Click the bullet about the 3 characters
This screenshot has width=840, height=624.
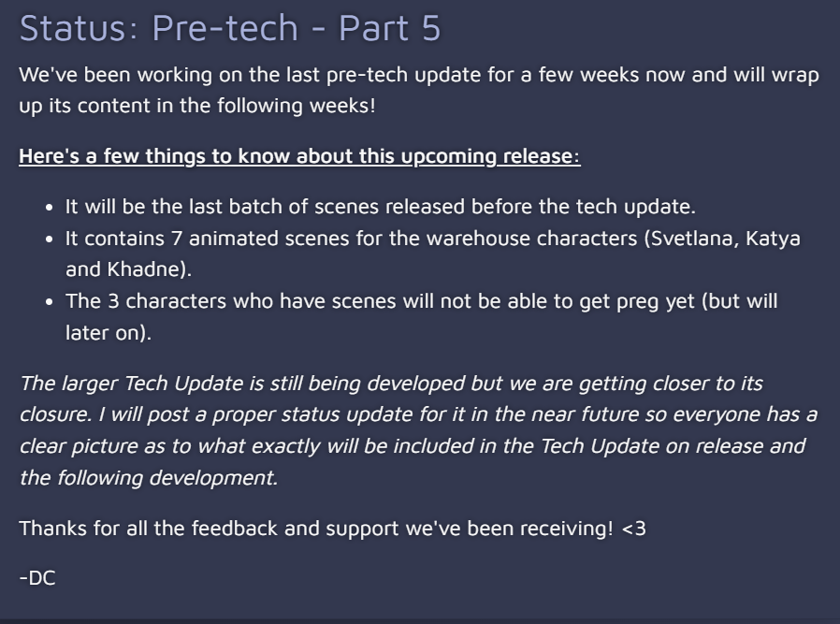(422, 316)
